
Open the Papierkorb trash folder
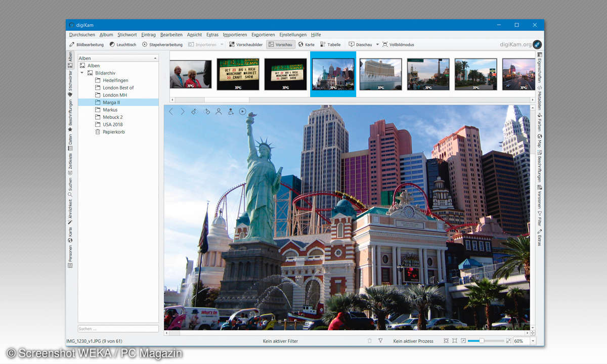[113, 132]
